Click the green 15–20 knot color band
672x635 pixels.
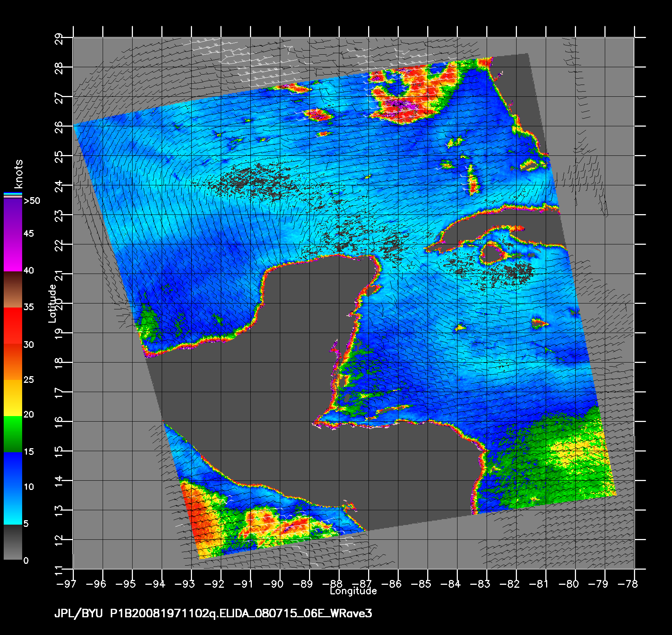pos(13,434)
